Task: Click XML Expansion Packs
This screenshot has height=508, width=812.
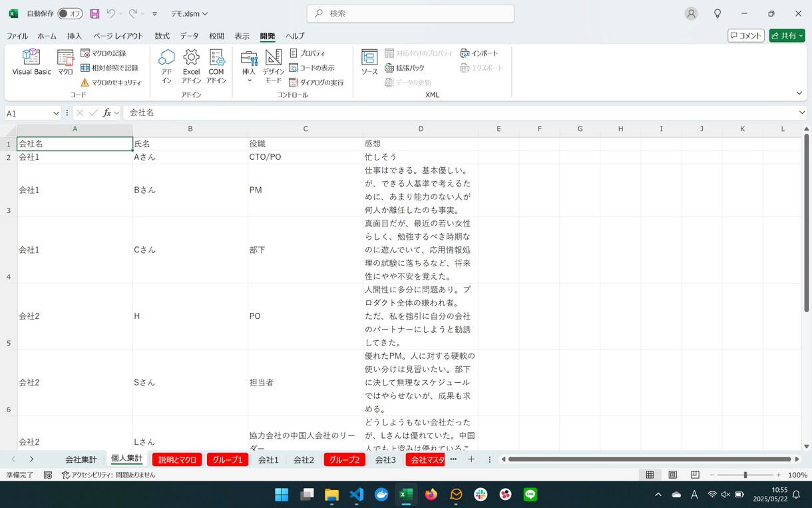Action: [x=405, y=68]
